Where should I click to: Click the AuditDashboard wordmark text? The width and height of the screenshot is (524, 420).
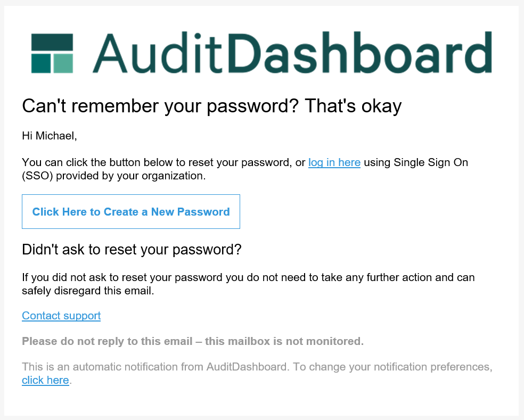click(x=292, y=53)
